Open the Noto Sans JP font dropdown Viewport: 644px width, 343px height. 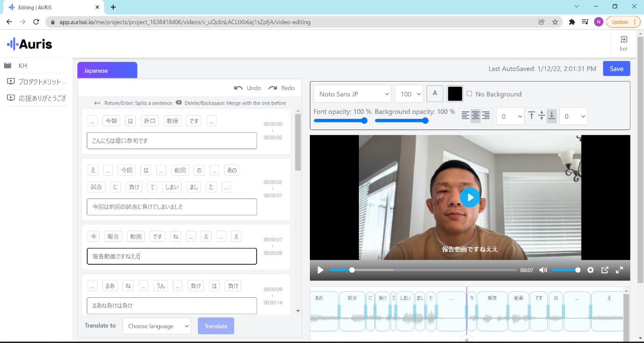[352, 94]
